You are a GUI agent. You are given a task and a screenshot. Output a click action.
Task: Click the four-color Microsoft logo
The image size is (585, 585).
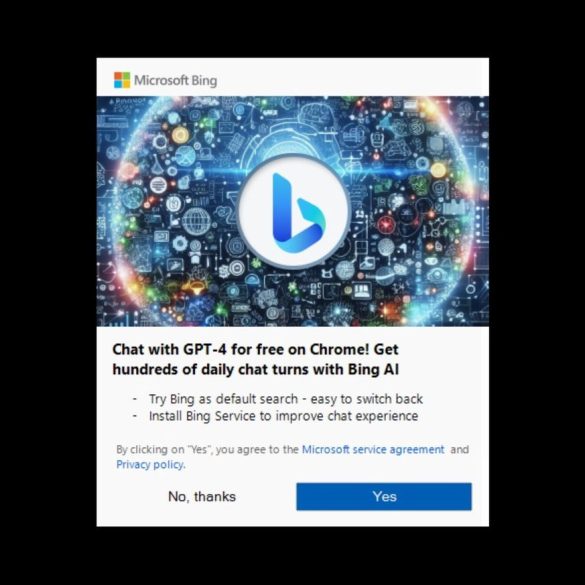(x=122, y=80)
